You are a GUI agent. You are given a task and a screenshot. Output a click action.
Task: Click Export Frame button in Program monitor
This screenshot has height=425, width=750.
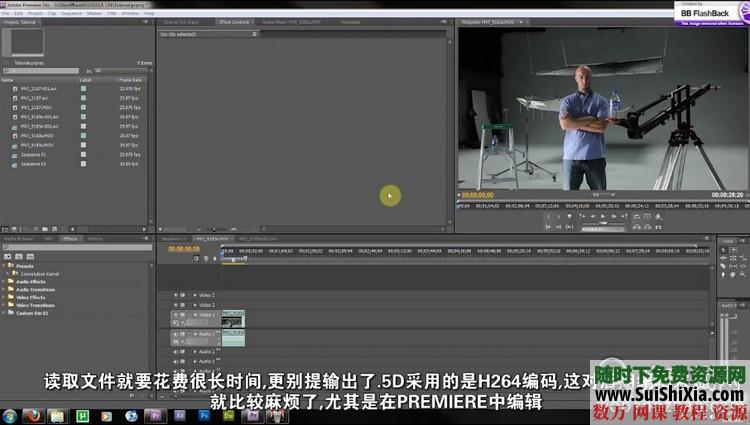pos(659,228)
